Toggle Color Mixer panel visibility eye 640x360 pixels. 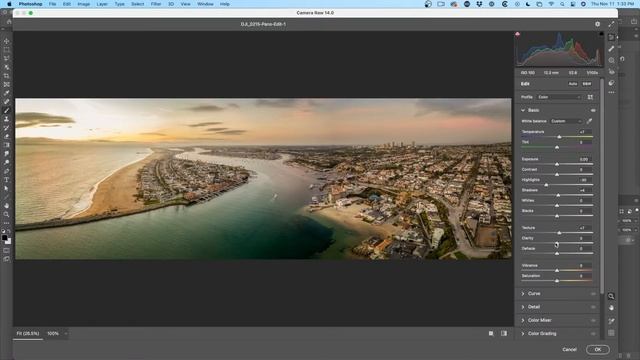coord(593,320)
